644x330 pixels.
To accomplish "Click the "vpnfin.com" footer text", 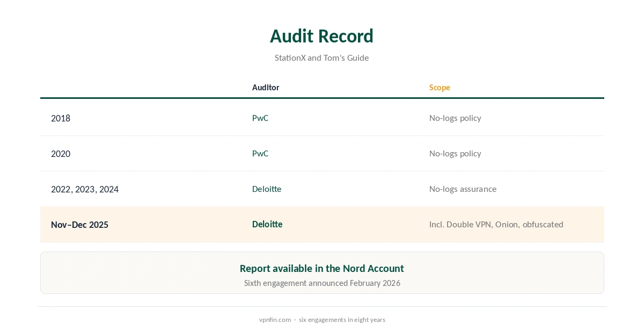I will click(275, 319).
